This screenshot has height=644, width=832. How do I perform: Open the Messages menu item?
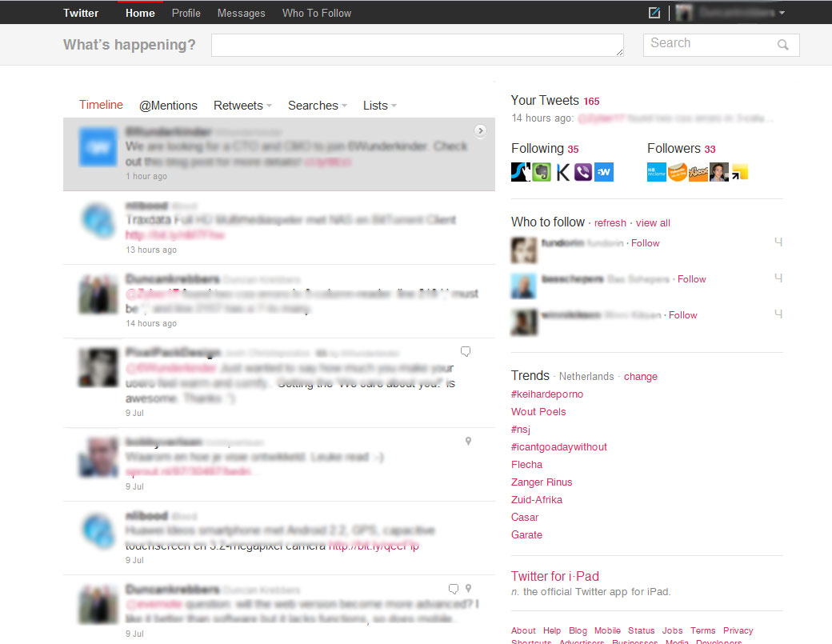tap(241, 12)
